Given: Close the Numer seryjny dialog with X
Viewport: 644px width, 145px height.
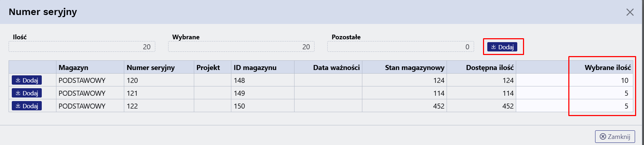Looking at the screenshot, I should pyautogui.click(x=630, y=12).
